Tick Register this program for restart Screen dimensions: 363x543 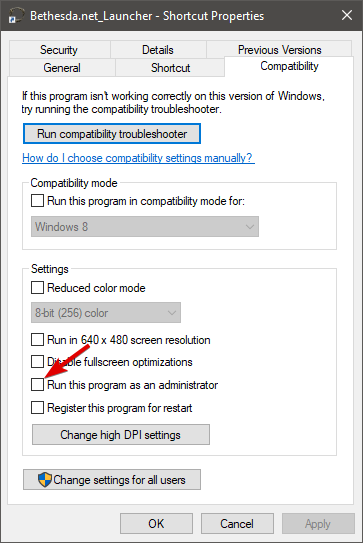coord(37,408)
